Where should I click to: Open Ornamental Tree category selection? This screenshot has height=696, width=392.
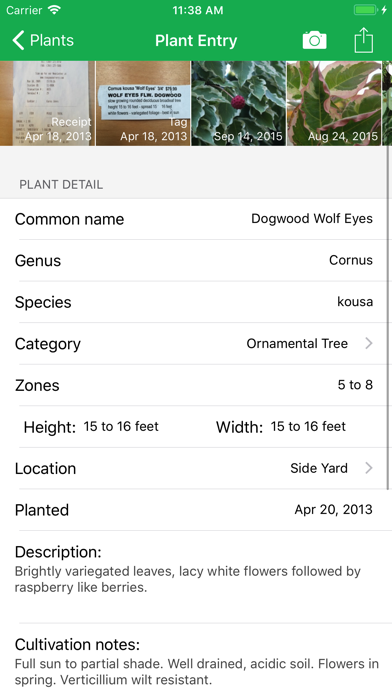point(297,343)
